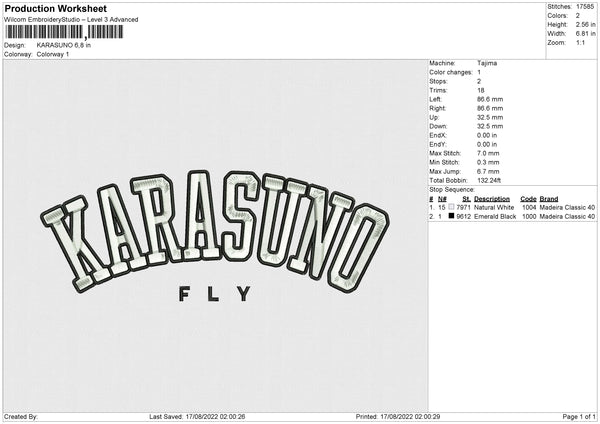This screenshot has height=424, width=600.
Task: Click the Trims value 18
Action: (x=481, y=90)
